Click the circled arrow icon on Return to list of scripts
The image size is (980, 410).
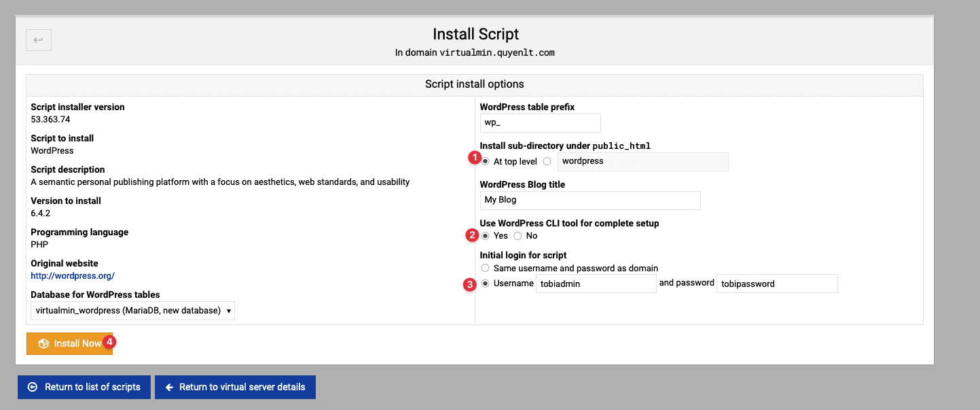pyautogui.click(x=33, y=387)
